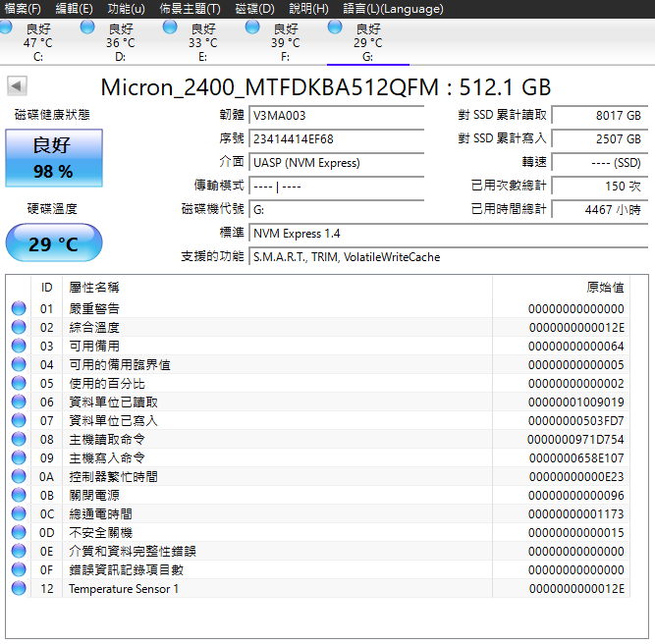655x644 pixels.
Task: Click total host writes value 2507 GB
Action: pyautogui.click(x=600, y=138)
